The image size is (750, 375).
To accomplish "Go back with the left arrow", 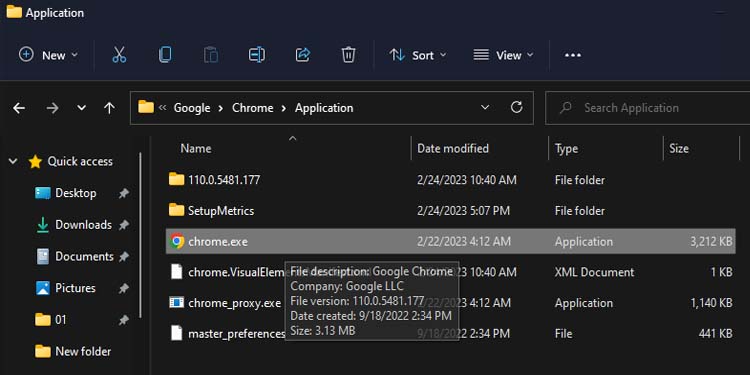I will [19, 108].
